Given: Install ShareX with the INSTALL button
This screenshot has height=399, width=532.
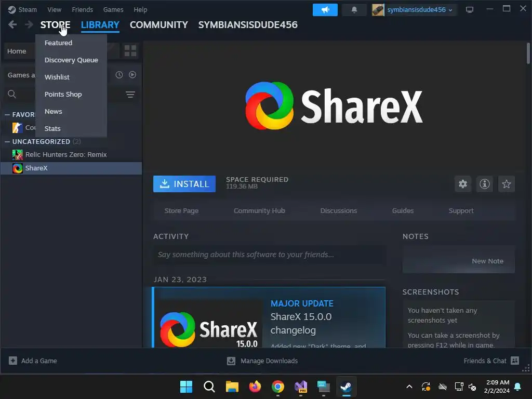Looking at the screenshot, I should click(184, 184).
